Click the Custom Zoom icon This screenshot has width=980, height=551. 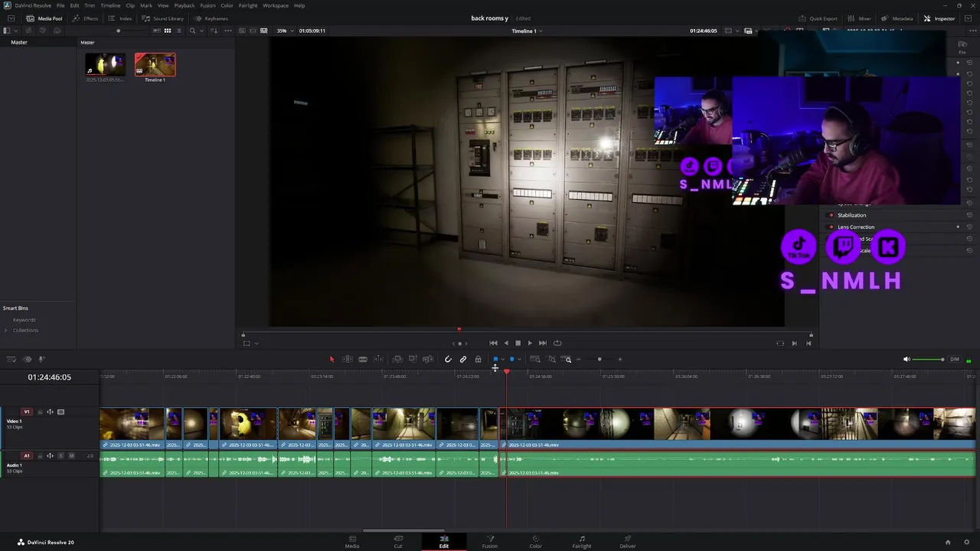[567, 359]
